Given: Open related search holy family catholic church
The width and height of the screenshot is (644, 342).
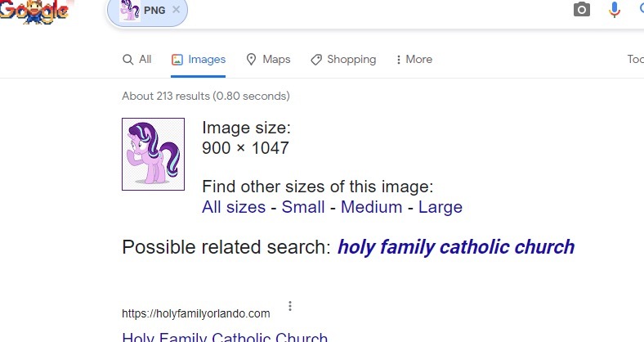Looking at the screenshot, I should pos(455,247).
